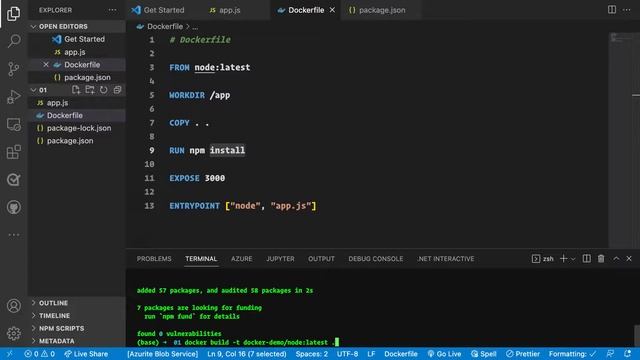Expand the NPM Scripts section
This screenshot has height=360, width=640.
pyautogui.click(x=61, y=328)
